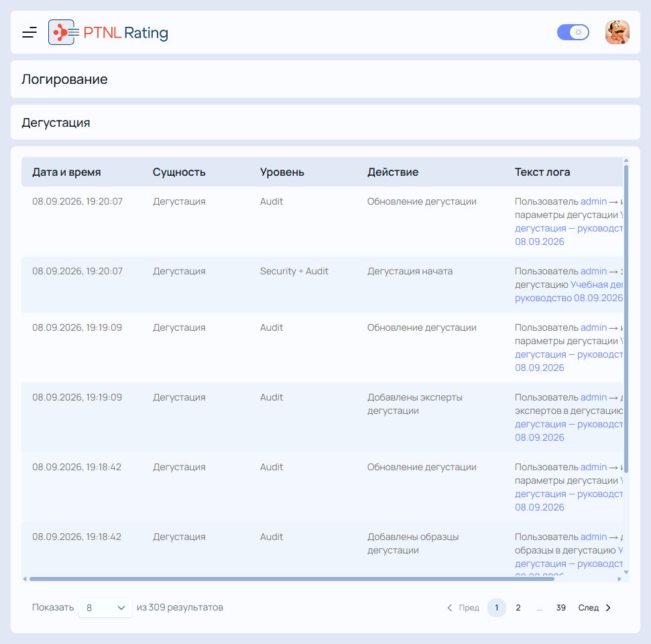Open the Учебная link in the Дегустация начата row
This screenshot has height=644, width=651.
596,284
